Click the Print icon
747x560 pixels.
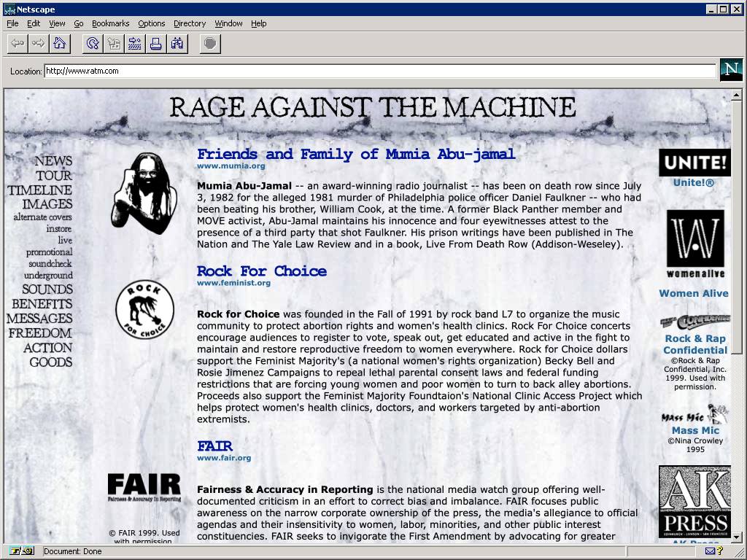[x=155, y=43]
